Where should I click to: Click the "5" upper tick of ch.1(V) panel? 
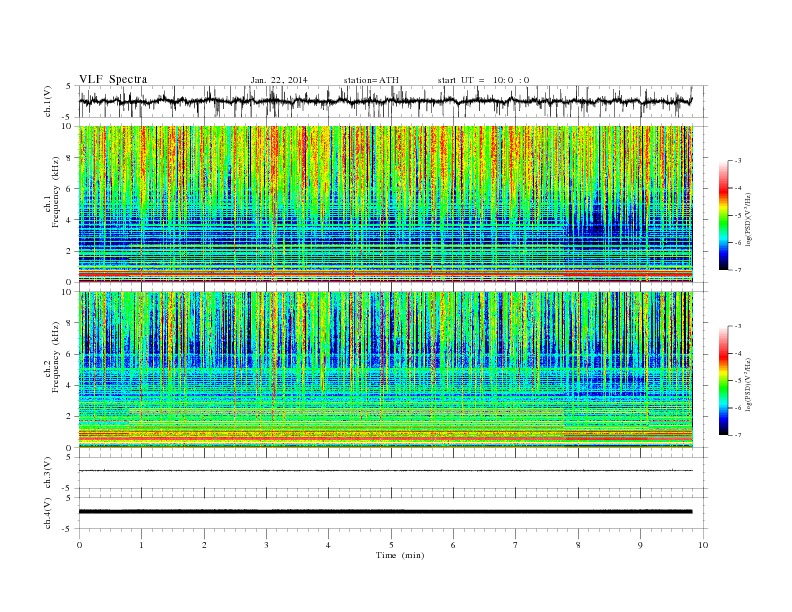69,86
